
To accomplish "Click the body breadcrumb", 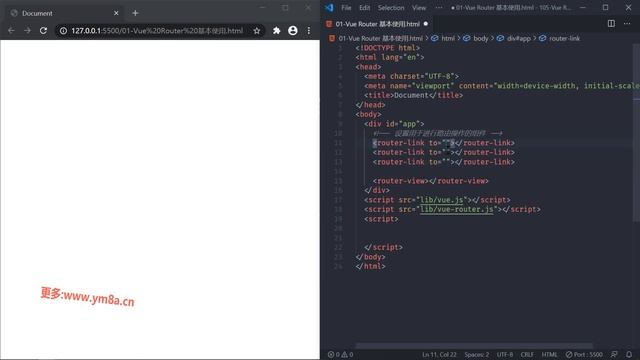I will pos(480,38).
